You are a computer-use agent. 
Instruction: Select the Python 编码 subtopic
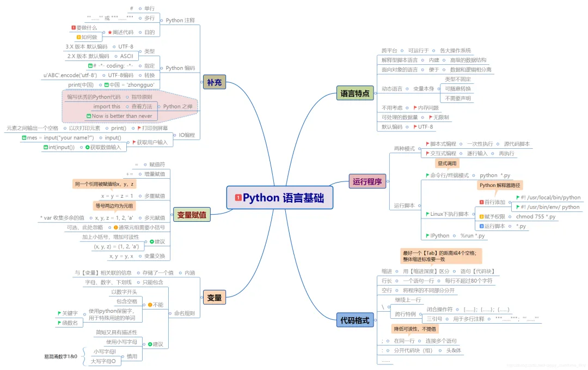[180, 68]
